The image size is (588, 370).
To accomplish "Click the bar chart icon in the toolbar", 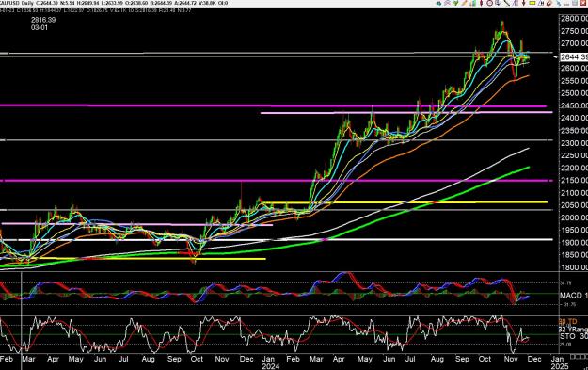I will tap(473, 3).
